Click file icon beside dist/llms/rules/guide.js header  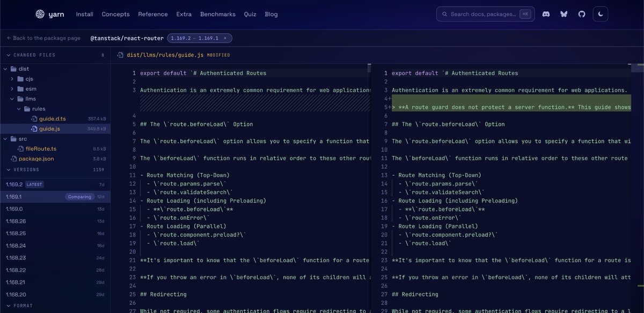(121, 55)
